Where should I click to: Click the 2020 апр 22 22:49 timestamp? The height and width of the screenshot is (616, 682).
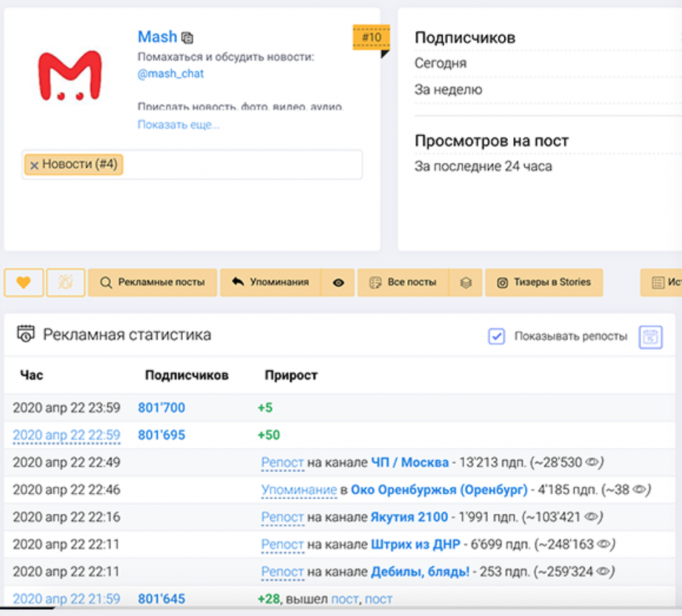pos(67,462)
